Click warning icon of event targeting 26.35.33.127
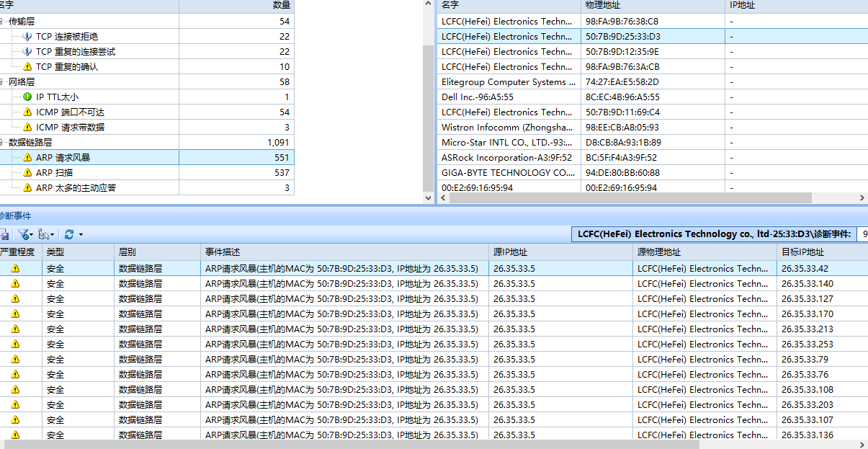This screenshot has width=868, height=449. 15,298
